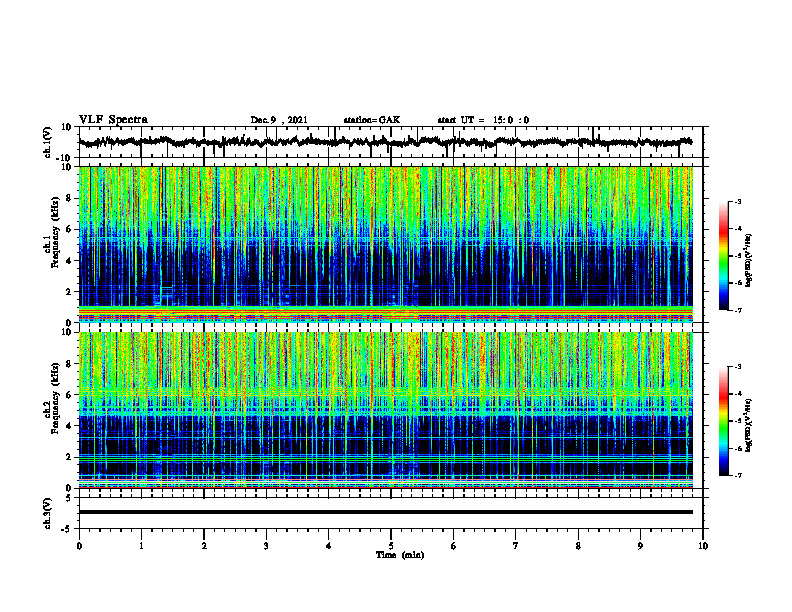Click the time axis tick label "7"
This screenshot has width=792, height=612.
click(x=516, y=546)
